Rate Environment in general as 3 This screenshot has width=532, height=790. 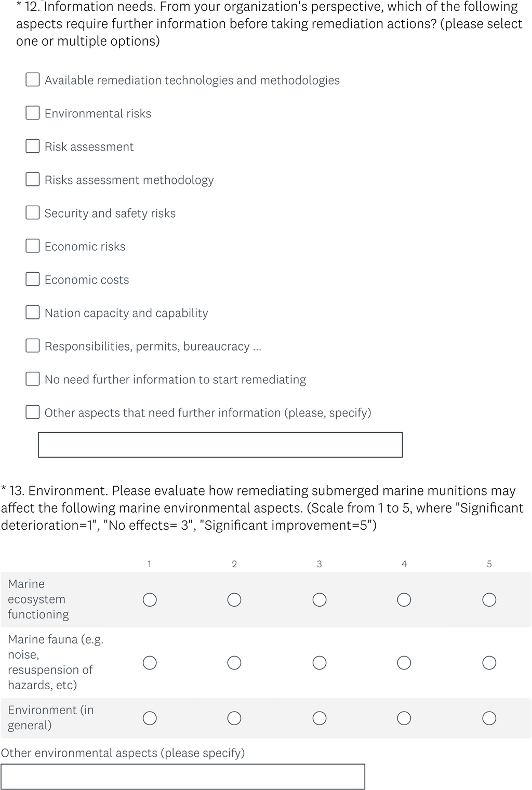pos(320,718)
